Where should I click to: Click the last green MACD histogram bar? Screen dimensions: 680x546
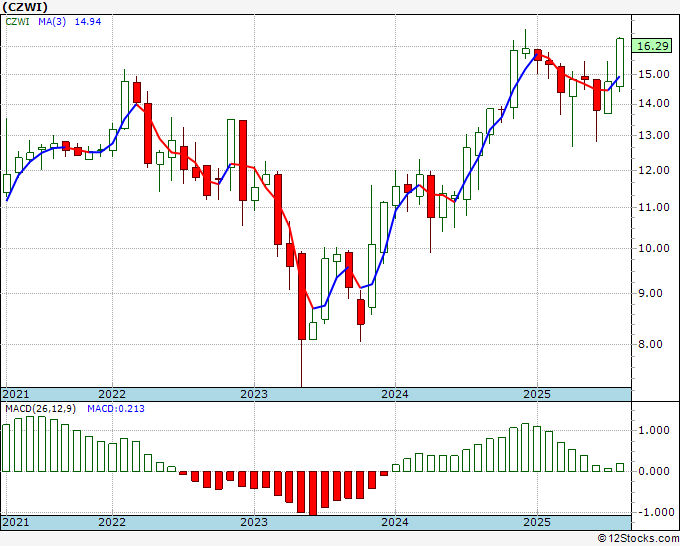pos(620,468)
